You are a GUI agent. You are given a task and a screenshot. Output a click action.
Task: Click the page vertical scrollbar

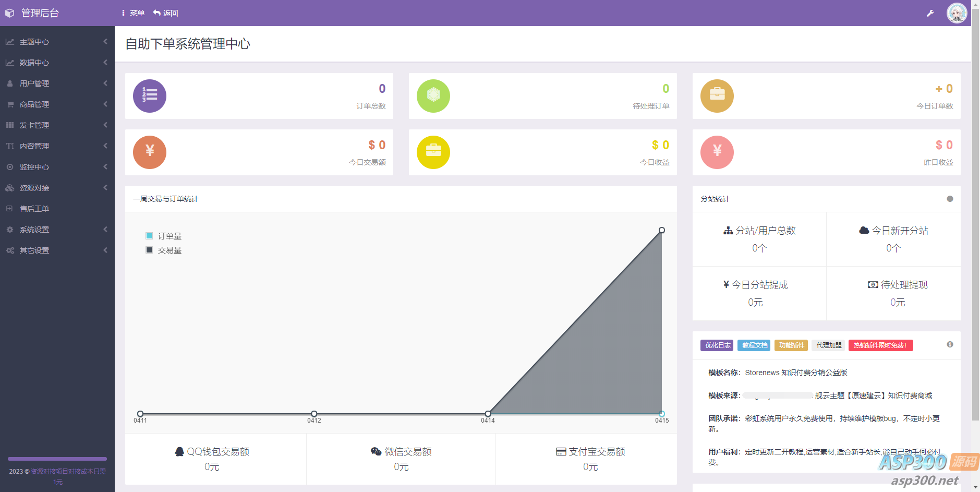pyautogui.click(x=975, y=224)
